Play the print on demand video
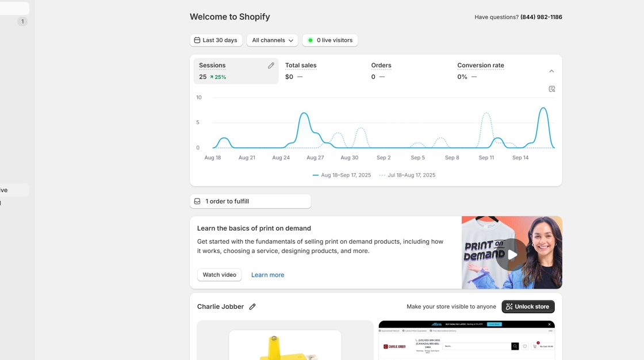This screenshot has width=644, height=360. click(512, 254)
